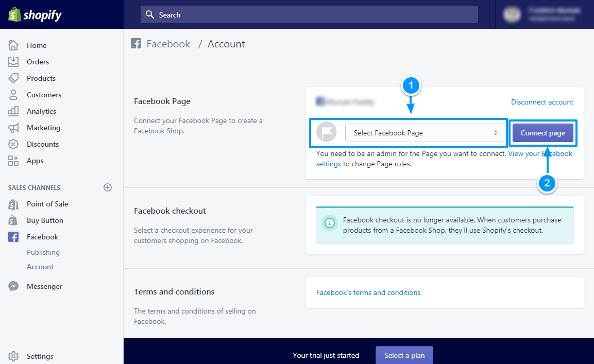This screenshot has height=364, width=594.
Task: Open Apps in sidebar
Action: [35, 161]
